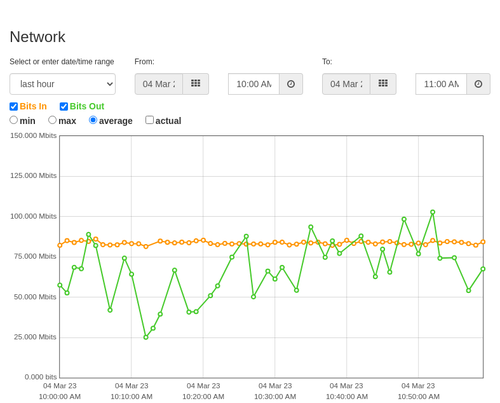Open the From date calendar picker icon

pos(196,84)
